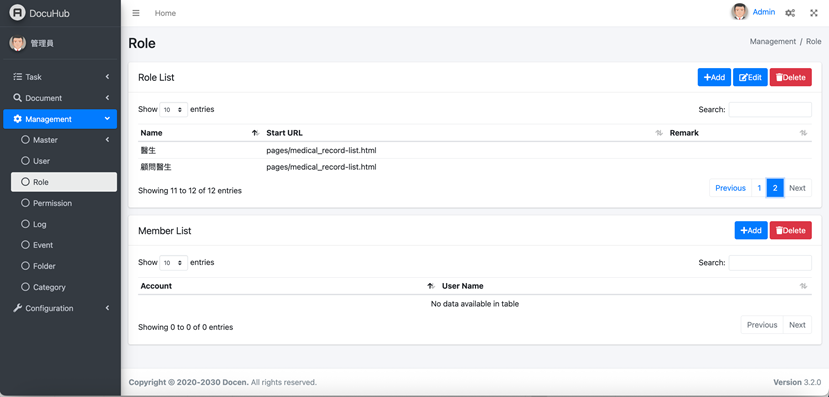Image resolution: width=829 pixels, height=397 pixels.
Task: Click the Management breadcrumb link
Action: pos(772,41)
